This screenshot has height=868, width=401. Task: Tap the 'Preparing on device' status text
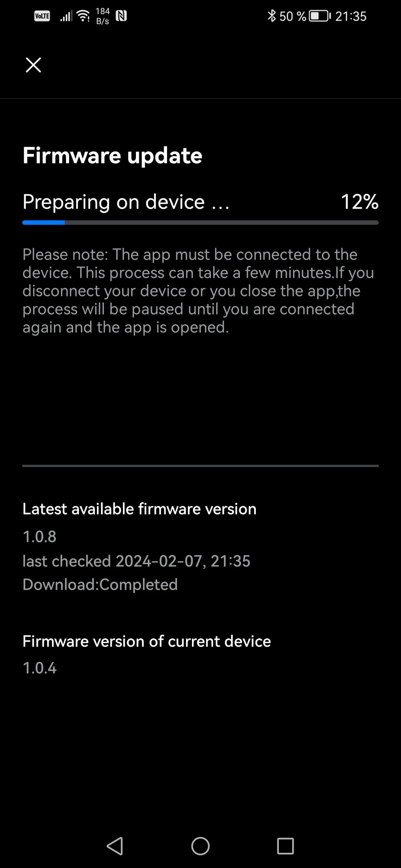point(126,203)
